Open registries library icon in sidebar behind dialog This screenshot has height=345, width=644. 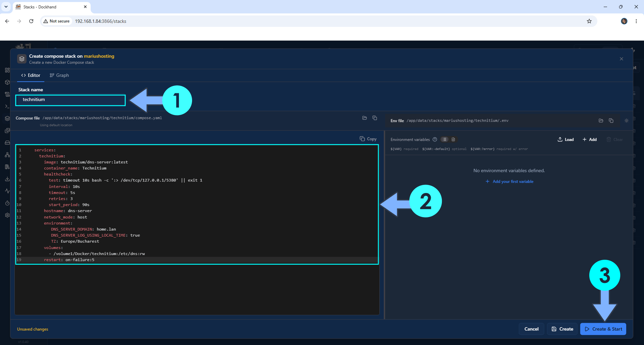click(x=7, y=167)
